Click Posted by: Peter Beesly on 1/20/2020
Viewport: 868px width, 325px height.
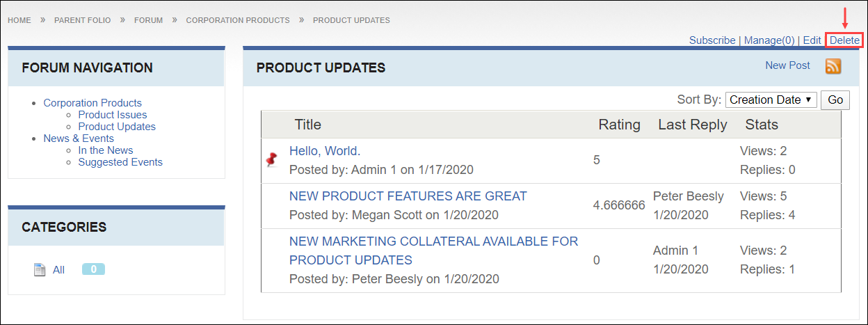[x=394, y=279]
